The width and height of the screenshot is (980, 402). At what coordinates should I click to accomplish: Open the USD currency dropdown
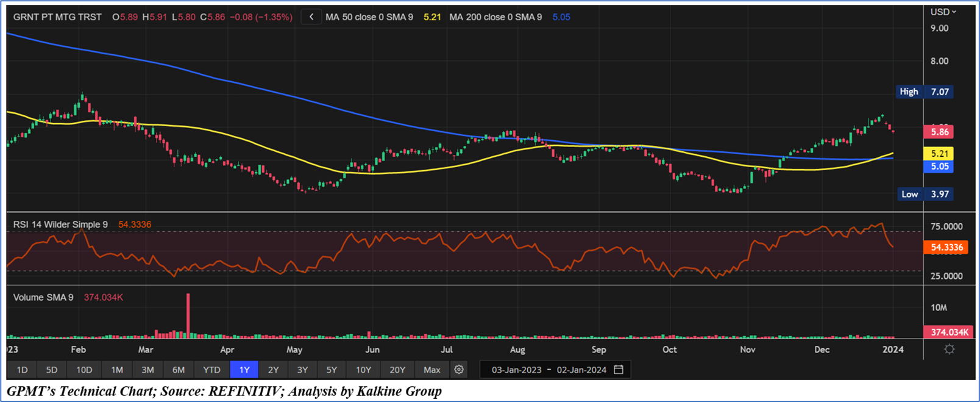pos(943,12)
